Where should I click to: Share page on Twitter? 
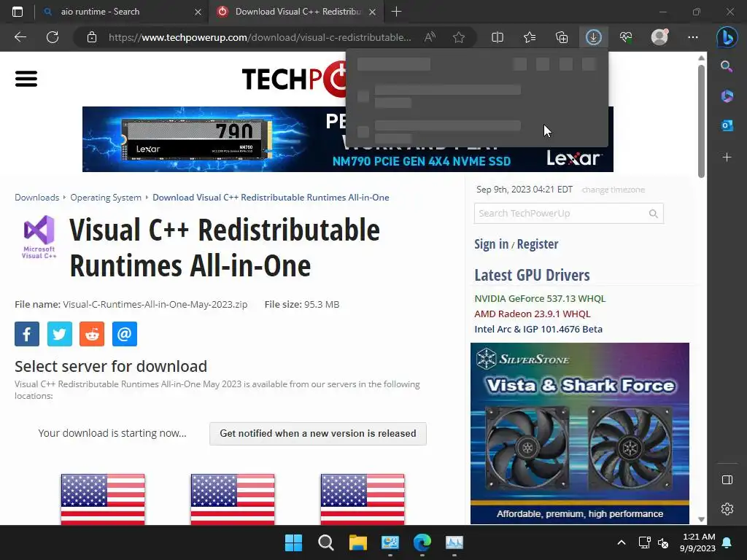click(x=60, y=334)
